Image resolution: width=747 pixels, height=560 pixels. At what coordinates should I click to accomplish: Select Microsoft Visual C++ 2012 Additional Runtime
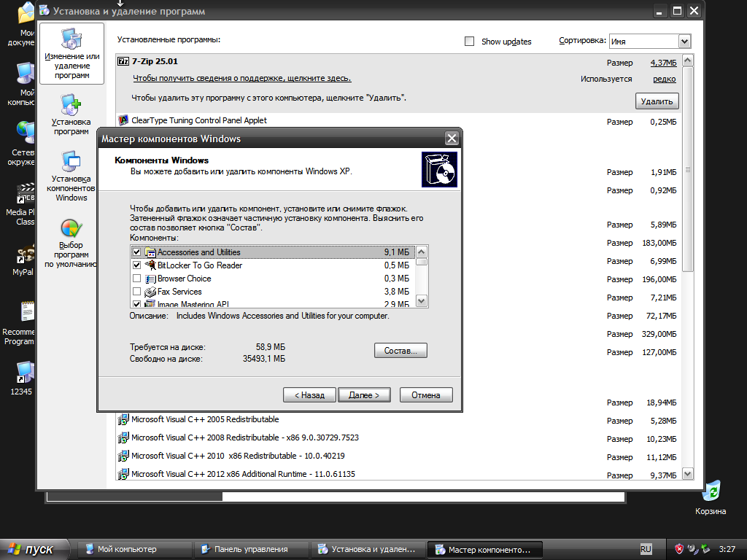tap(399, 474)
